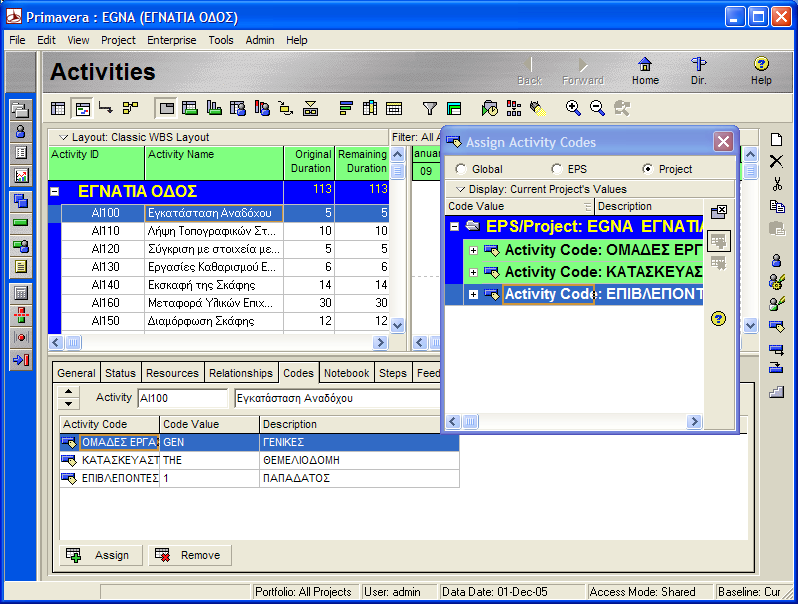This screenshot has height=604, width=798.
Task: Click the Activity Name column header
Action: (214, 163)
